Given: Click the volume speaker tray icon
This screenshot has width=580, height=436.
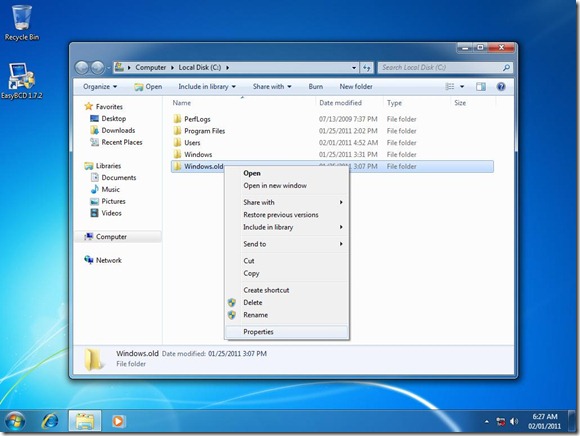Looking at the screenshot, I should (514, 421).
